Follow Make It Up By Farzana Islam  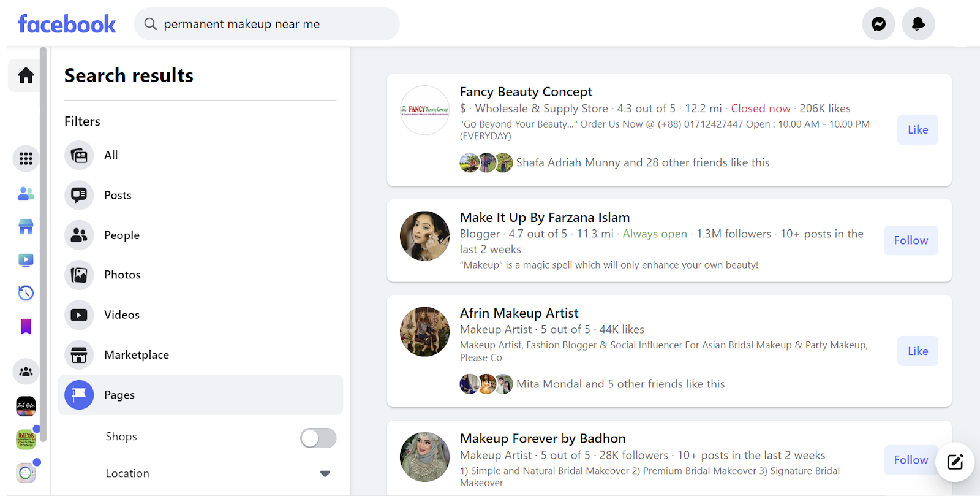tap(911, 240)
